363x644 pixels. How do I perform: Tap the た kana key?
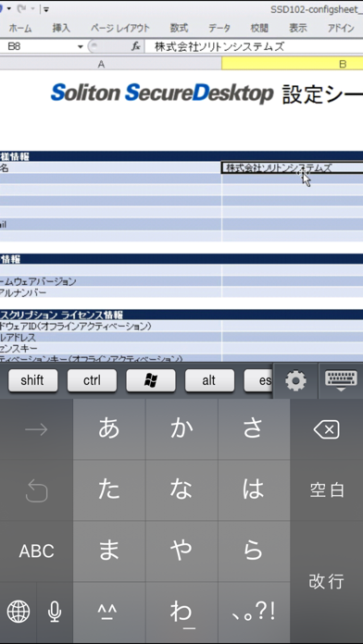(109, 490)
